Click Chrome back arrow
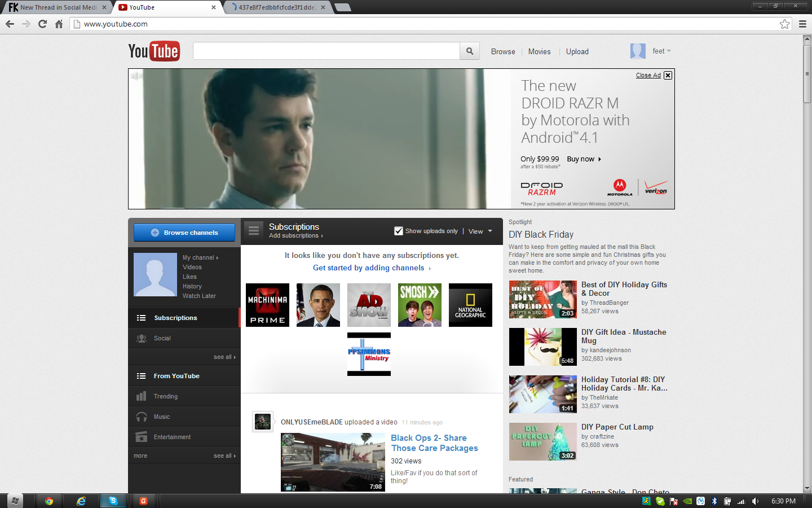 (x=10, y=24)
